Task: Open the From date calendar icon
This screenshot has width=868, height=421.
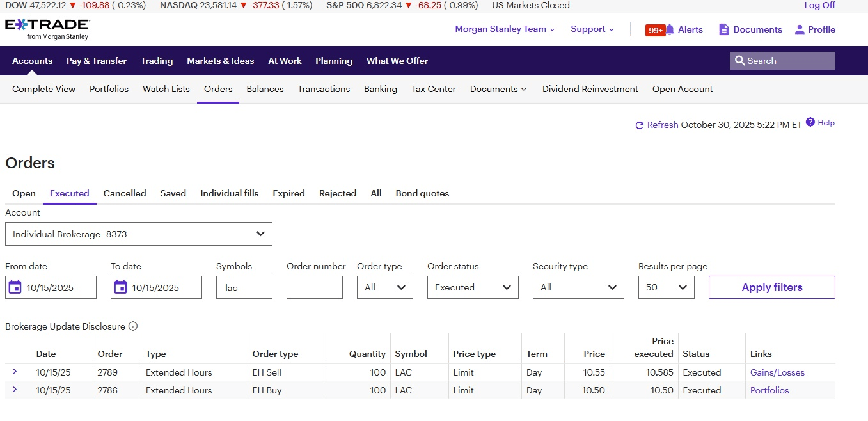Action: 15,287
